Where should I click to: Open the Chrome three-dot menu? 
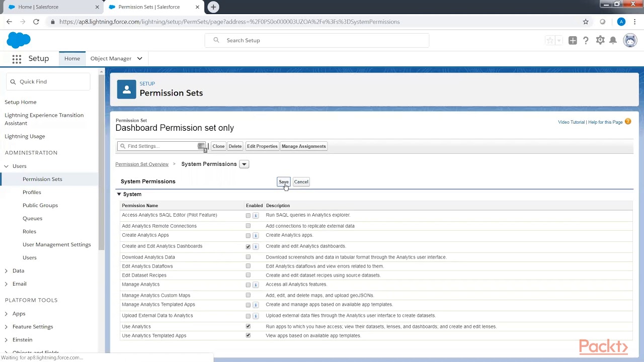click(635, 22)
